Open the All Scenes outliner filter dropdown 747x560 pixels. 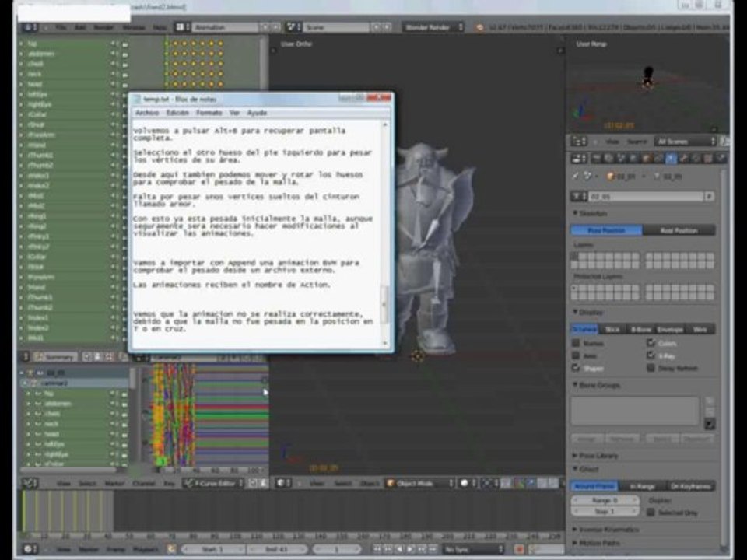click(686, 142)
